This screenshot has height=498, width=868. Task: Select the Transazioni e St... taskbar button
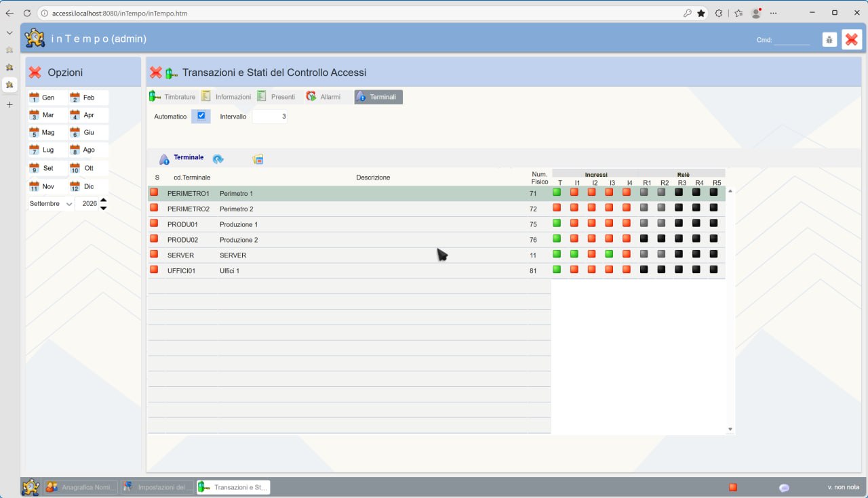[233, 487]
